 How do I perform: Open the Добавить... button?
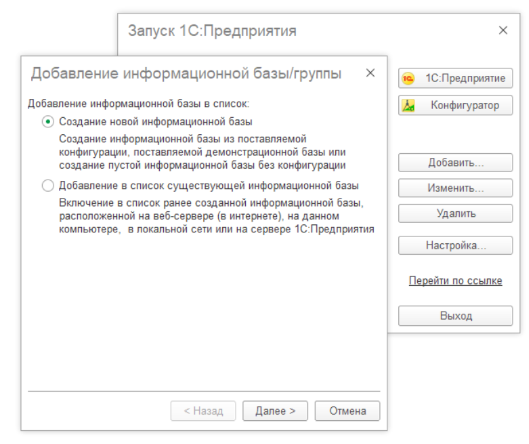(455, 163)
